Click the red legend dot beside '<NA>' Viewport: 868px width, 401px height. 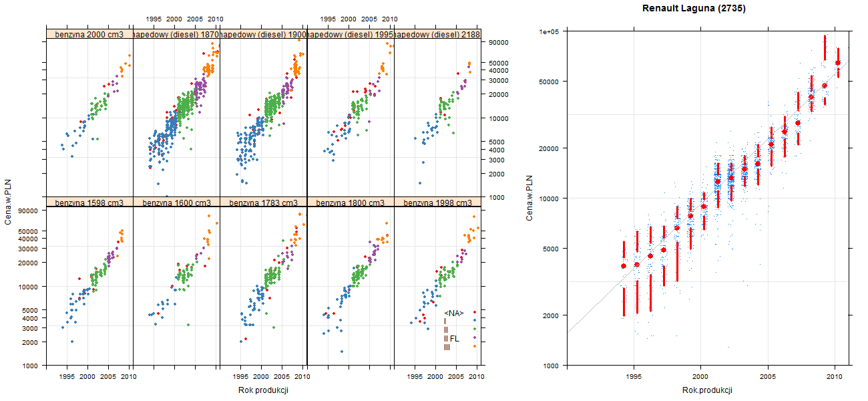(475, 312)
